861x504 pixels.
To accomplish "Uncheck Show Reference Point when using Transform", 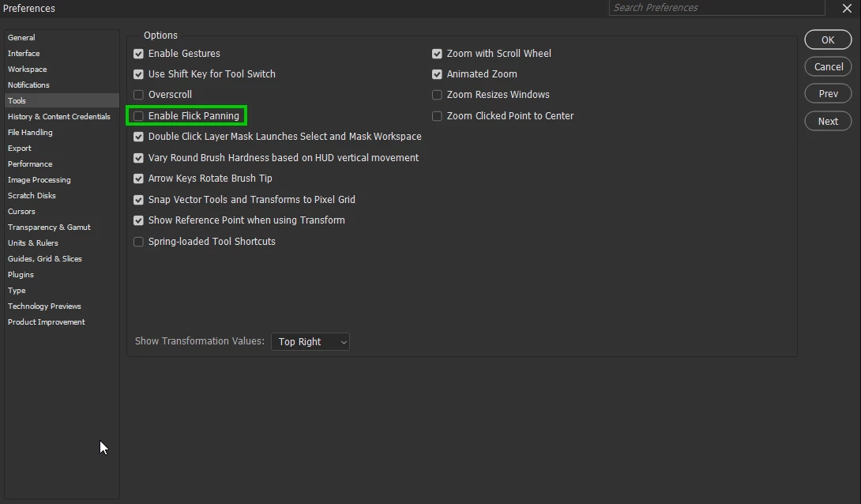I will point(138,220).
